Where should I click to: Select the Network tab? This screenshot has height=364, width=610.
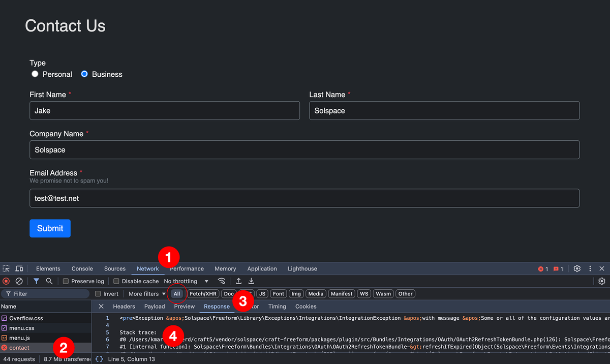point(148,268)
